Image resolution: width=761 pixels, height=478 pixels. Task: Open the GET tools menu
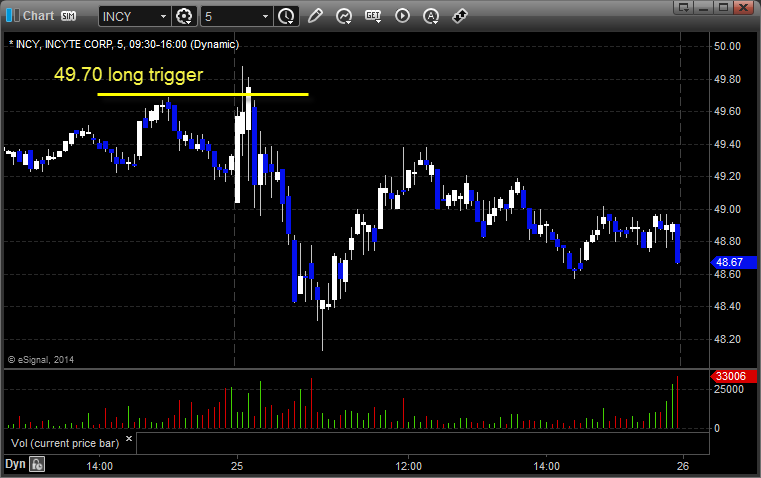point(373,16)
